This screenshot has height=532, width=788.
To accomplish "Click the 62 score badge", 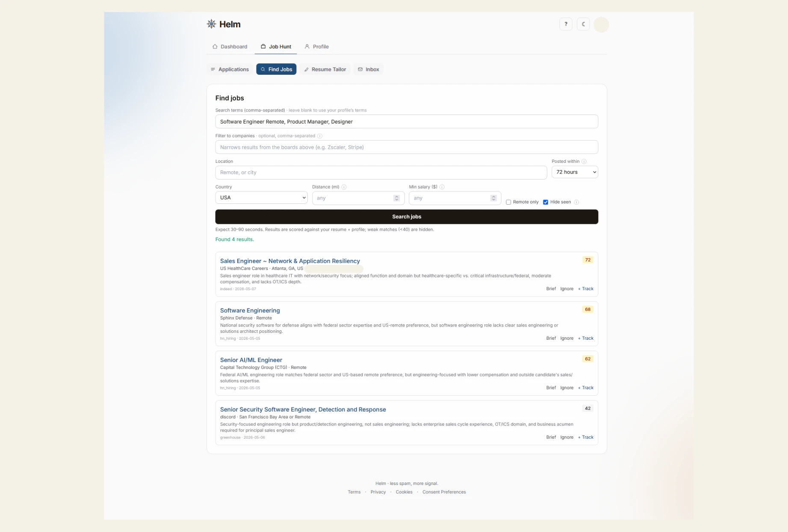I will click(x=587, y=359).
